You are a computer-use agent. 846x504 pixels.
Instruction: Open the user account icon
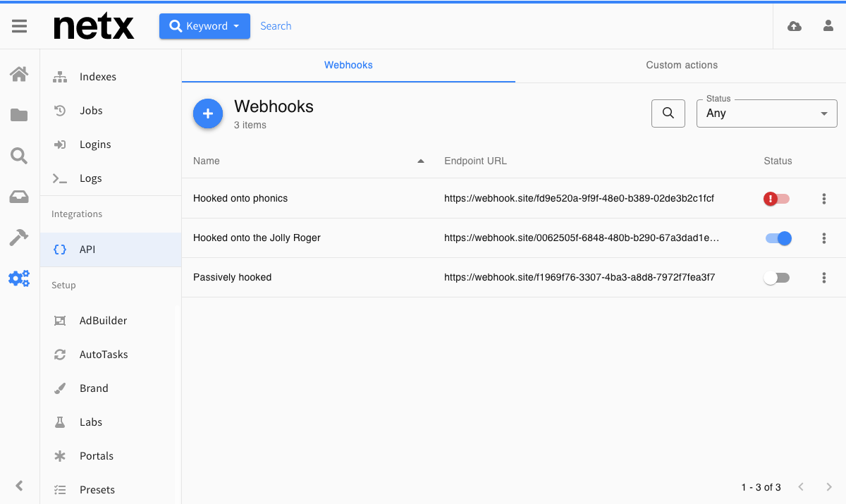(x=828, y=26)
